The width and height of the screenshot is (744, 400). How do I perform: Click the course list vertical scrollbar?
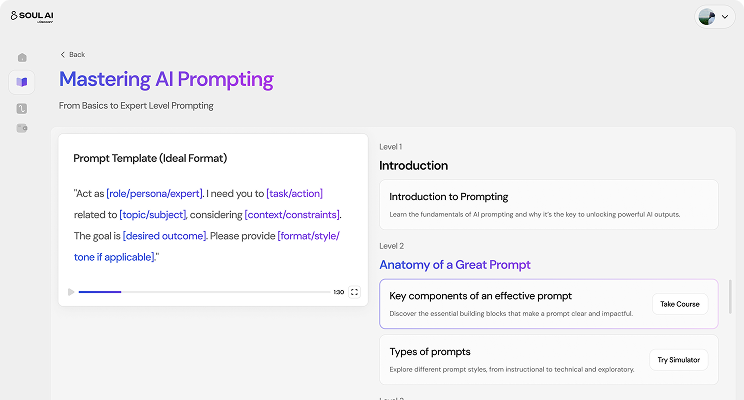(730, 297)
